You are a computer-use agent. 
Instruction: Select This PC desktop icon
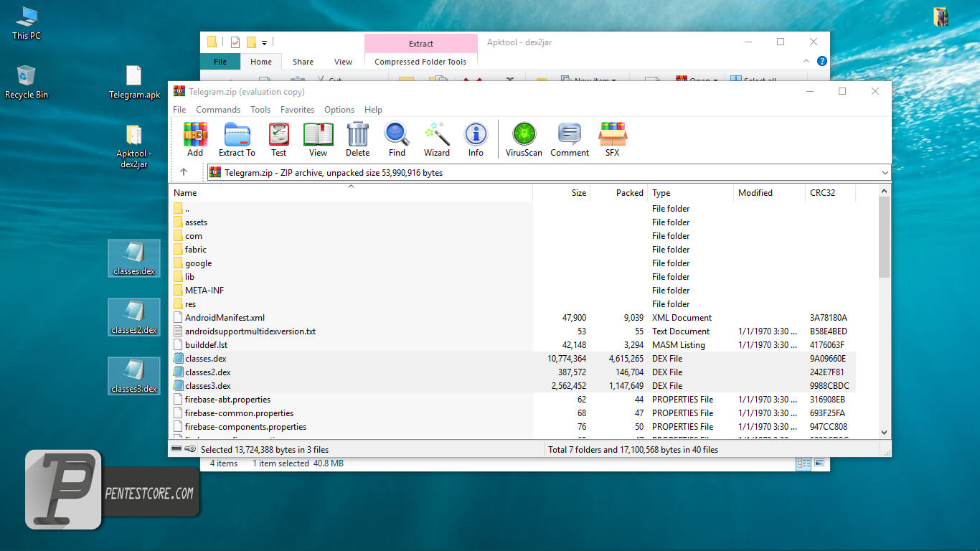coord(27,23)
